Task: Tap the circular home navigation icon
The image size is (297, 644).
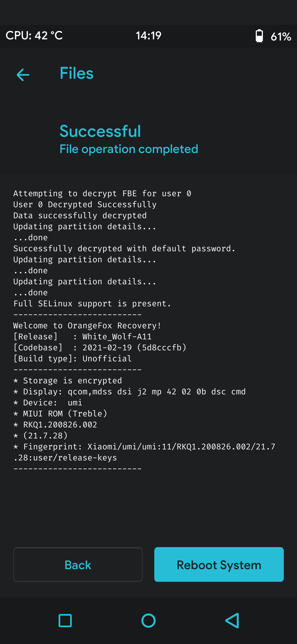Action: [x=148, y=621]
